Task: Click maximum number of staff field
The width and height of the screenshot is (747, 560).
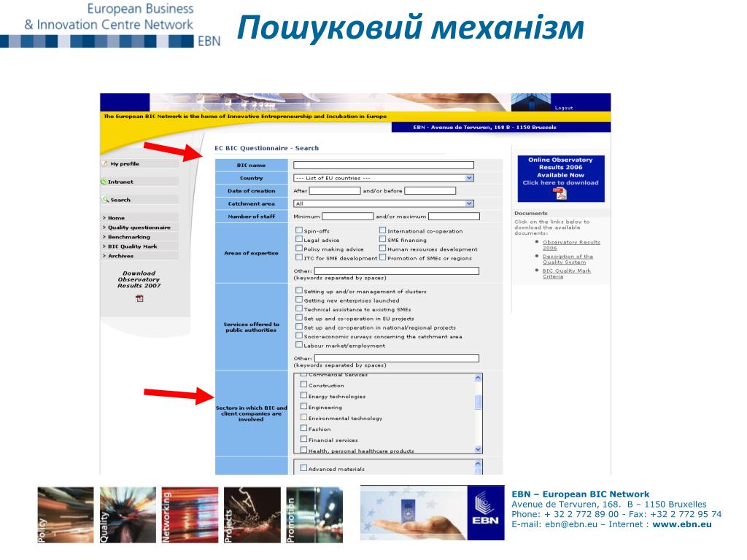Action: click(454, 216)
